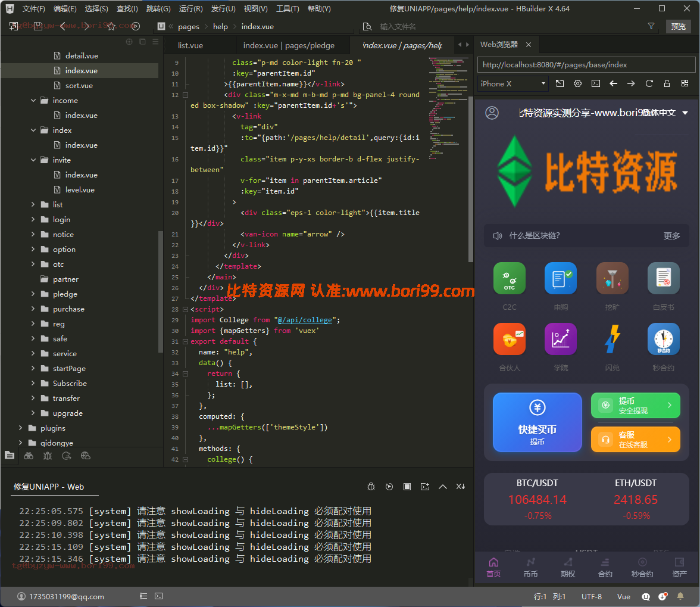Expand the otc folder

pyautogui.click(x=33, y=264)
